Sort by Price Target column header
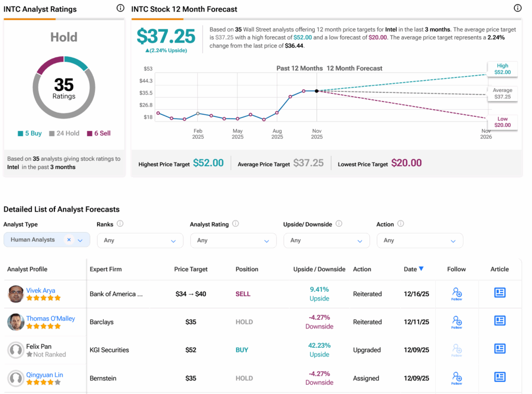This screenshot has width=532, height=394. click(x=191, y=269)
